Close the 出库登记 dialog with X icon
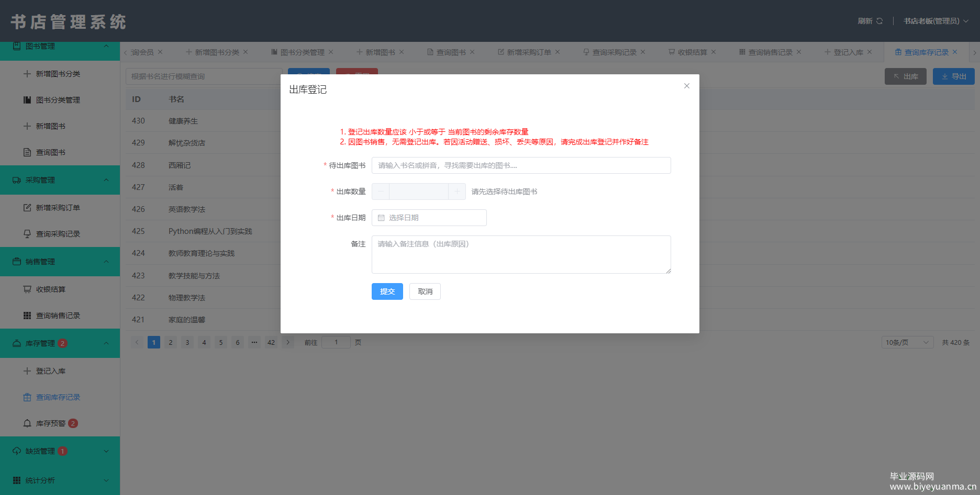This screenshot has height=495, width=980. (686, 86)
